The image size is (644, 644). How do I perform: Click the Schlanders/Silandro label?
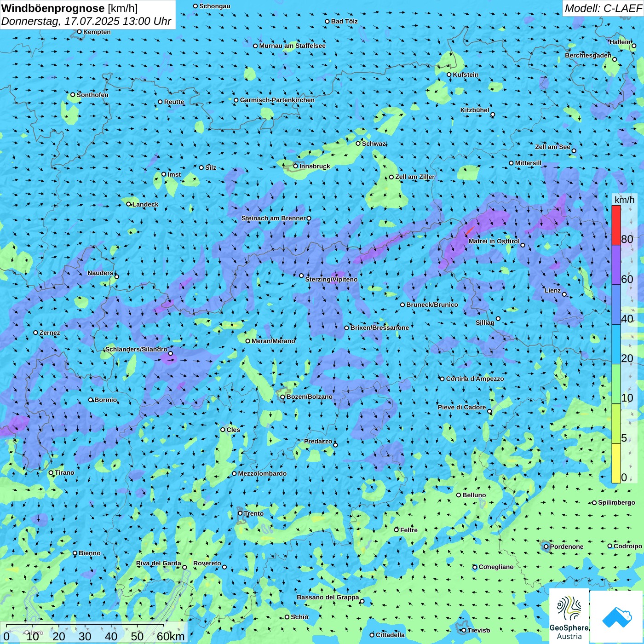pos(136,349)
